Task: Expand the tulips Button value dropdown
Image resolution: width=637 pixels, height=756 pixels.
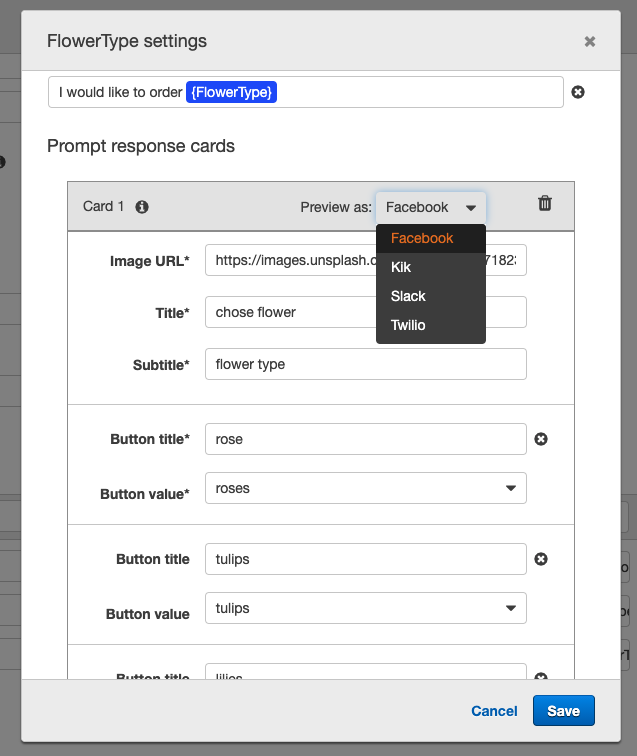Action: tap(366, 608)
